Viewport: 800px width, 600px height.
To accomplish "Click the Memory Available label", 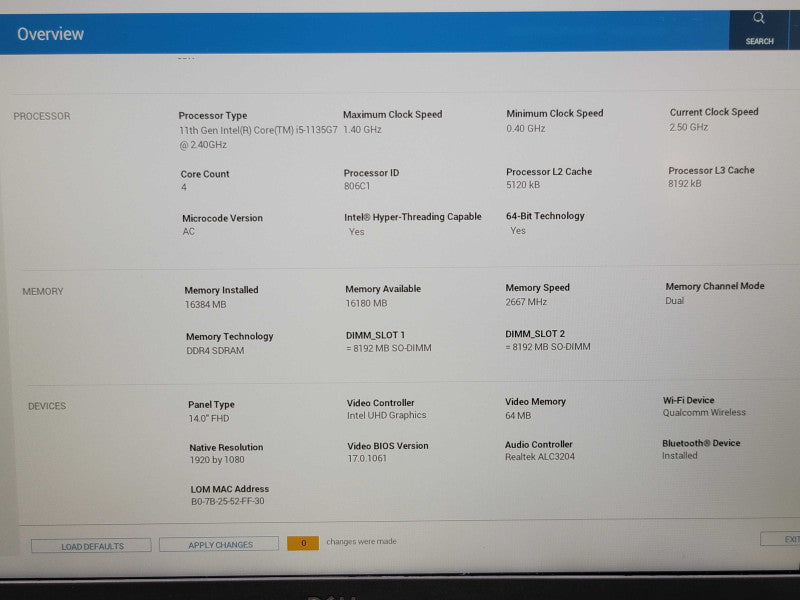I will pyautogui.click(x=383, y=289).
